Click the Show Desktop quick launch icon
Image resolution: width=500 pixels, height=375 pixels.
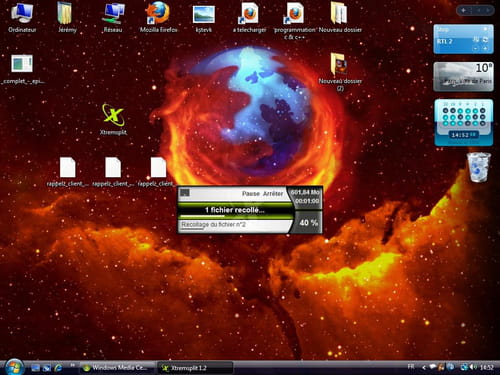pyautogui.click(x=35, y=368)
